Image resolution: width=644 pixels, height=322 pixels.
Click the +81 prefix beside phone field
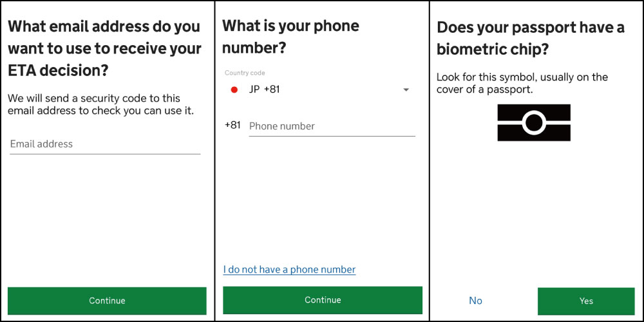coord(232,126)
